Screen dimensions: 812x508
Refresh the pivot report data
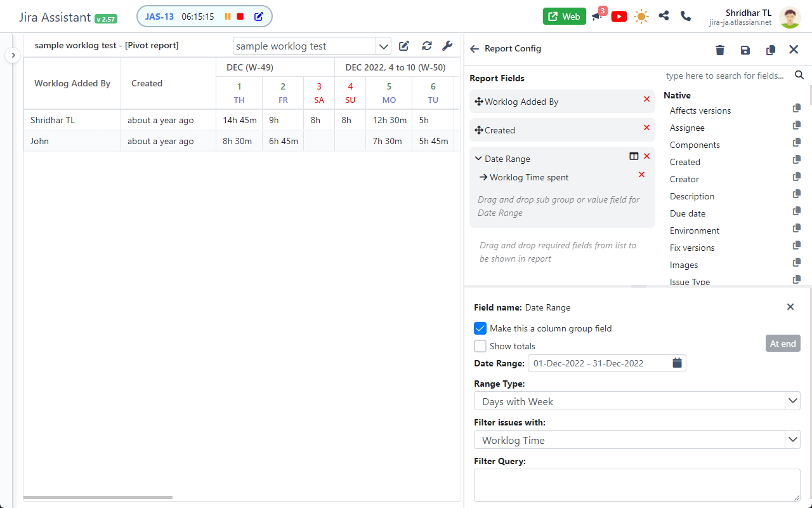point(426,46)
